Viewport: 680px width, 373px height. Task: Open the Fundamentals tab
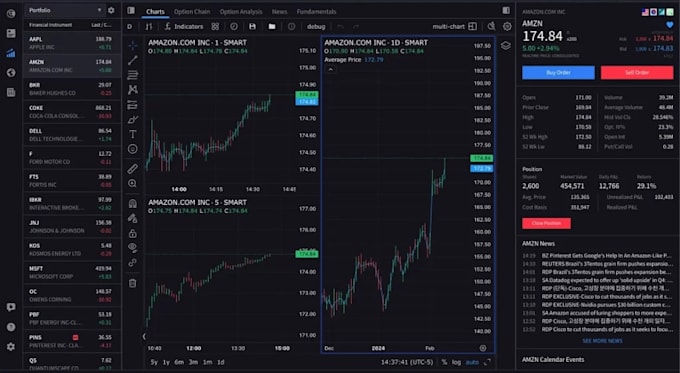317,12
